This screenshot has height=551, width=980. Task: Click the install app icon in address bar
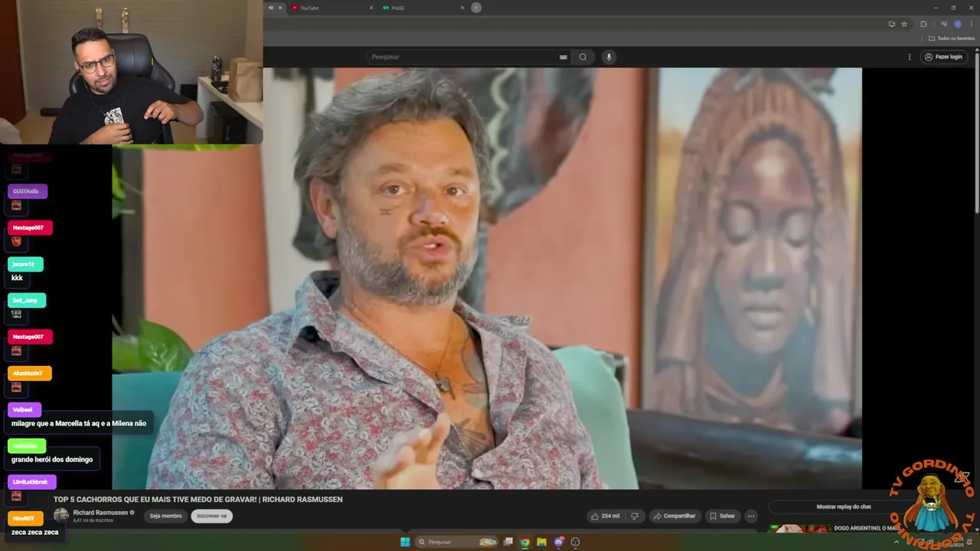click(x=891, y=24)
